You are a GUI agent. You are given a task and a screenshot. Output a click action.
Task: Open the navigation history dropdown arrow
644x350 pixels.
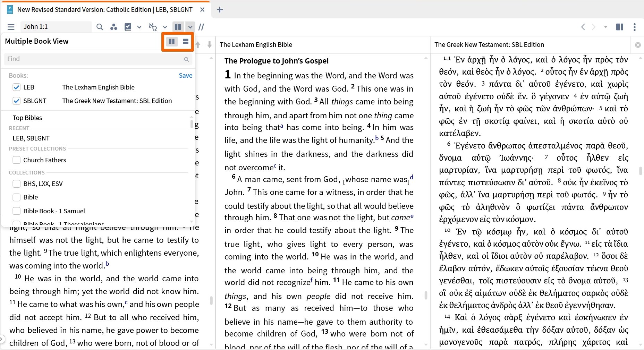606,27
